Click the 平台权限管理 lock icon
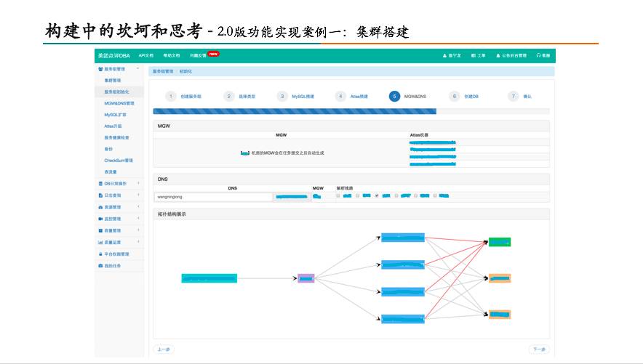 [100, 254]
